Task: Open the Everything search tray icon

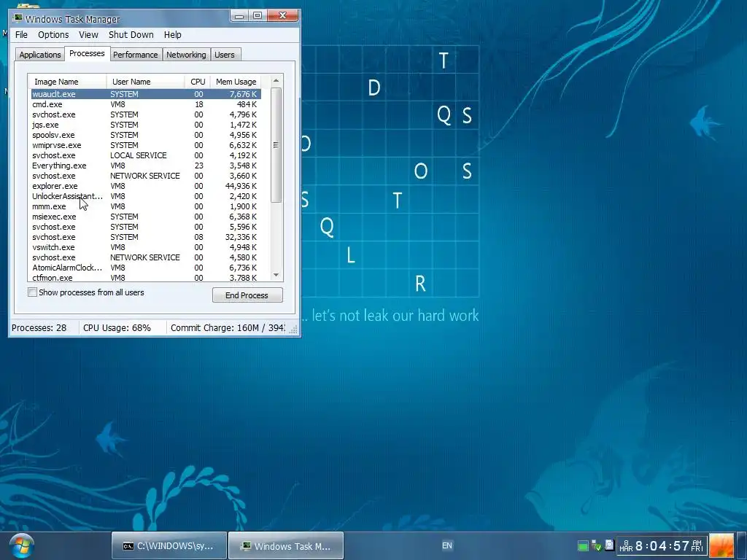Action: click(x=609, y=545)
